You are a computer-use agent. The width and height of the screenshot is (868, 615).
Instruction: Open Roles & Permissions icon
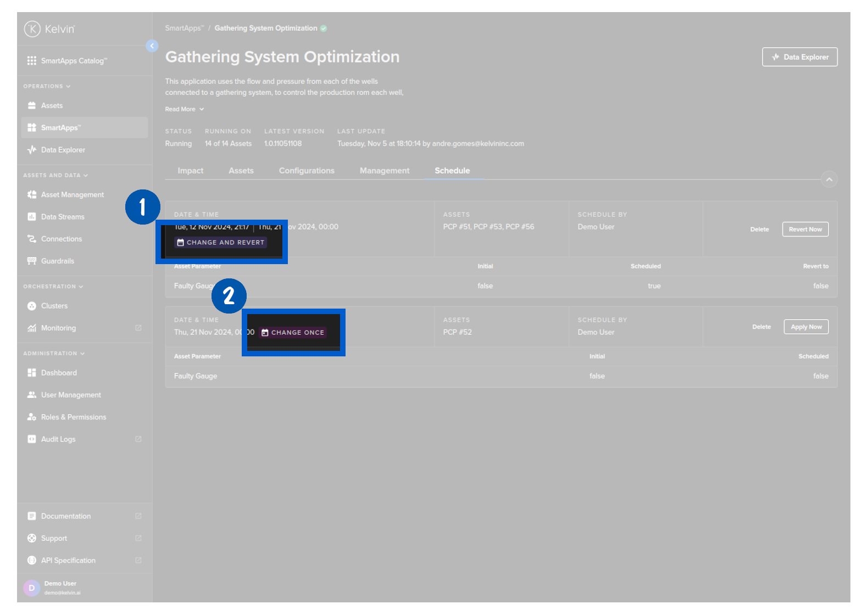32,417
